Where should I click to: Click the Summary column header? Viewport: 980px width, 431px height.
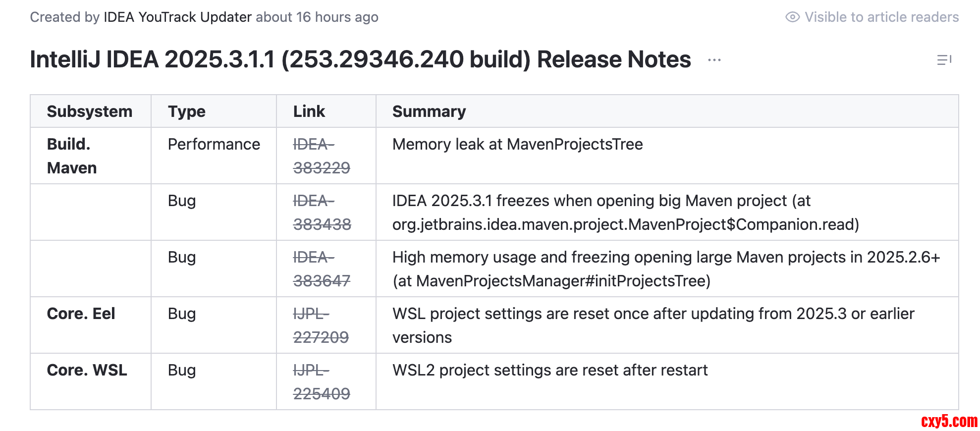(x=429, y=111)
